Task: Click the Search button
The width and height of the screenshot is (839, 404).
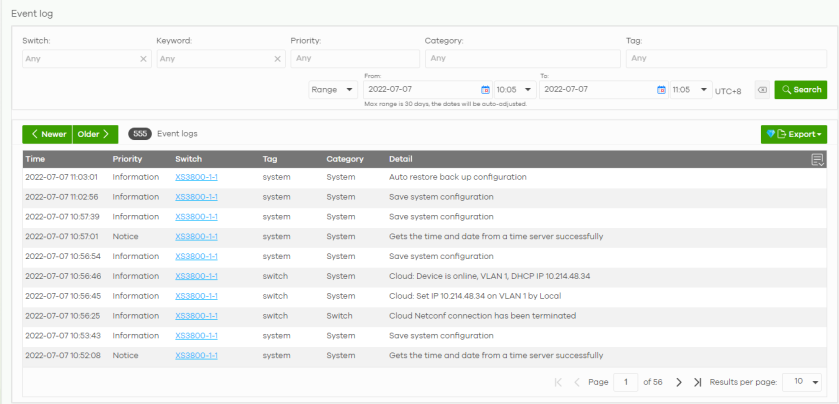Action: [800, 90]
